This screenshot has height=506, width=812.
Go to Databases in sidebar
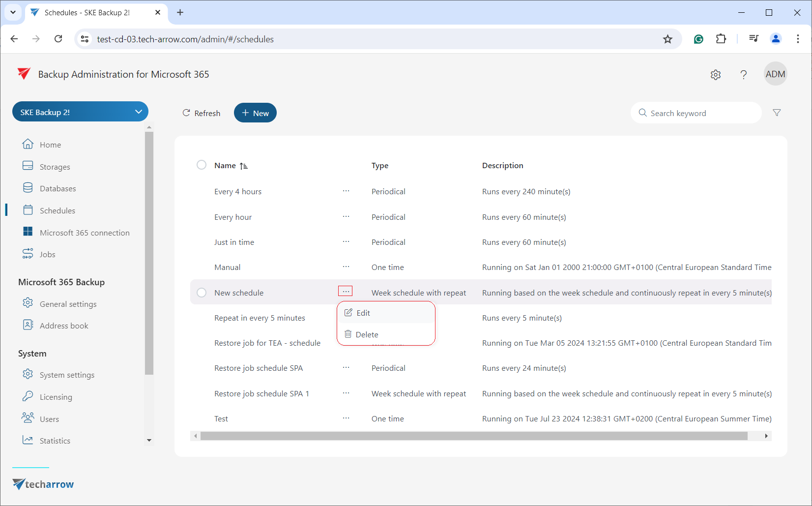coord(58,188)
